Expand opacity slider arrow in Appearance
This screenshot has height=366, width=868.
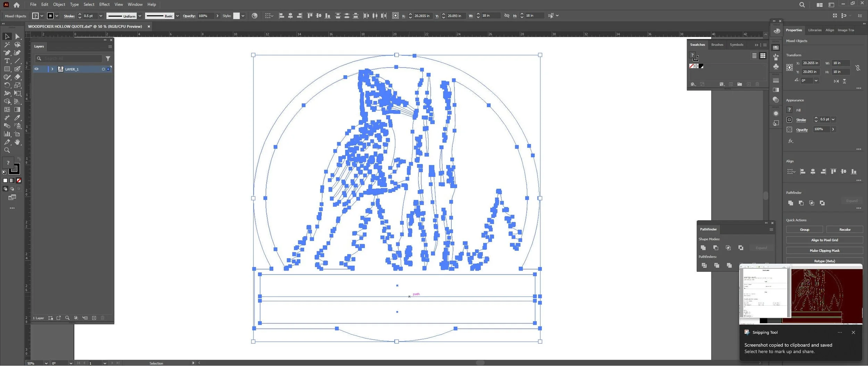(x=833, y=129)
